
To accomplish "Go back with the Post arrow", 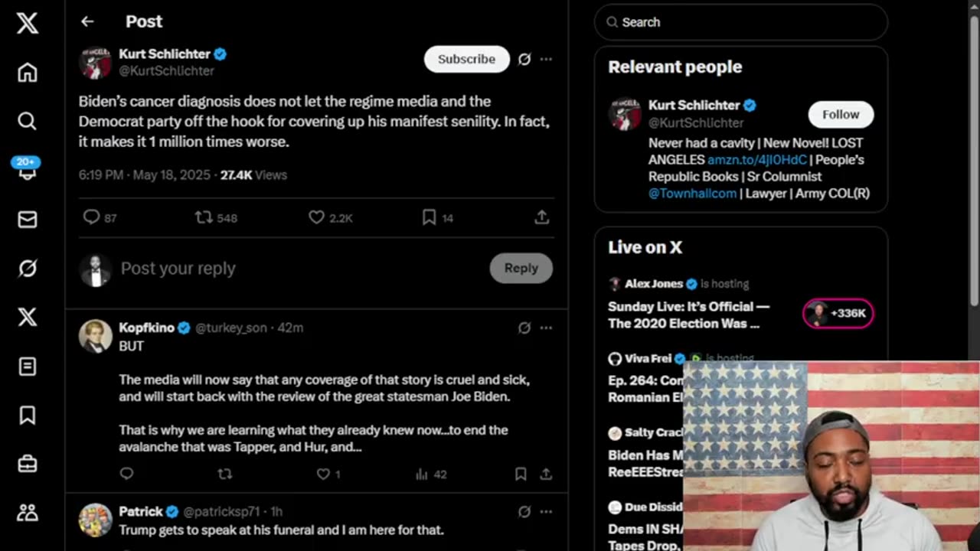I will (87, 21).
